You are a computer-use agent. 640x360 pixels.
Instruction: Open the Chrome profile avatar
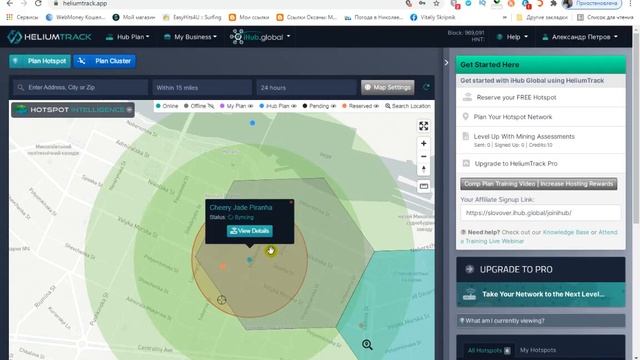(567, 3)
